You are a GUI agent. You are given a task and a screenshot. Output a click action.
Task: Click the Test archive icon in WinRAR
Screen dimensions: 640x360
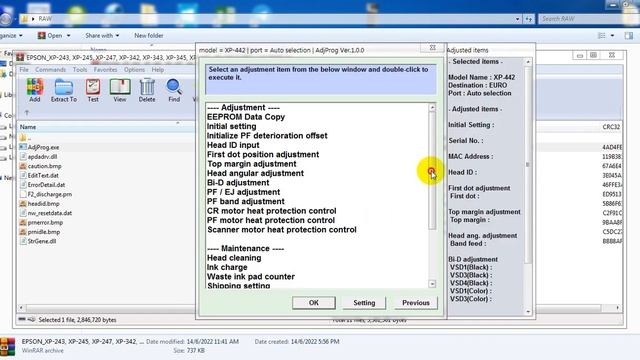[x=93, y=90]
